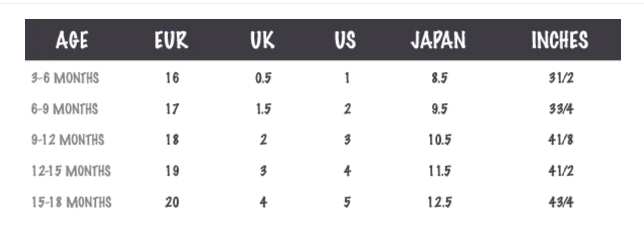Click the 4 1/8 inches cell
644x233 pixels.
[561, 140]
